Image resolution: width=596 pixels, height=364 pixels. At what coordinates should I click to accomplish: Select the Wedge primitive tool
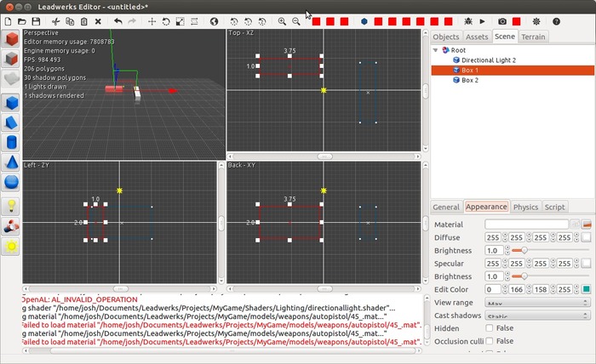pyautogui.click(x=11, y=122)
